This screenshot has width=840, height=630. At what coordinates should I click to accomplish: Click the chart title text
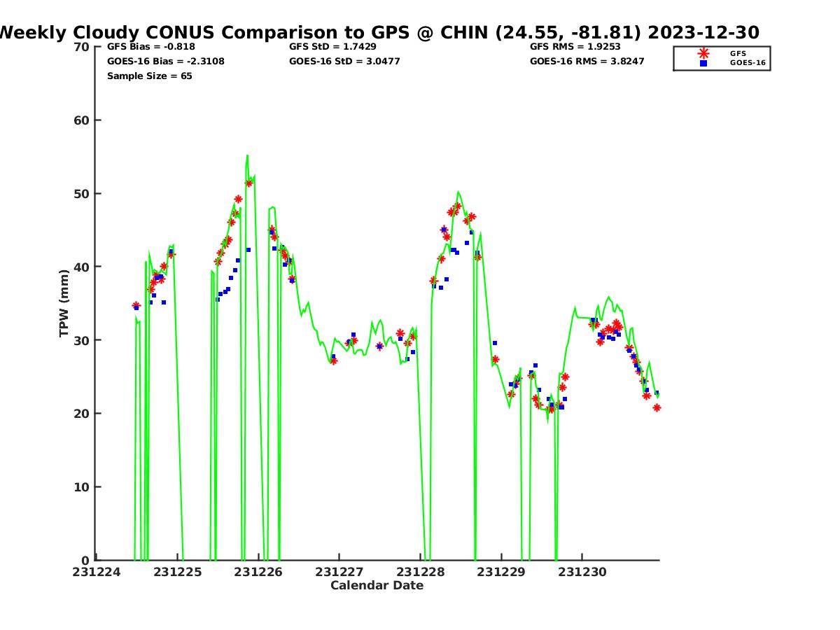(x=378, y=32)
